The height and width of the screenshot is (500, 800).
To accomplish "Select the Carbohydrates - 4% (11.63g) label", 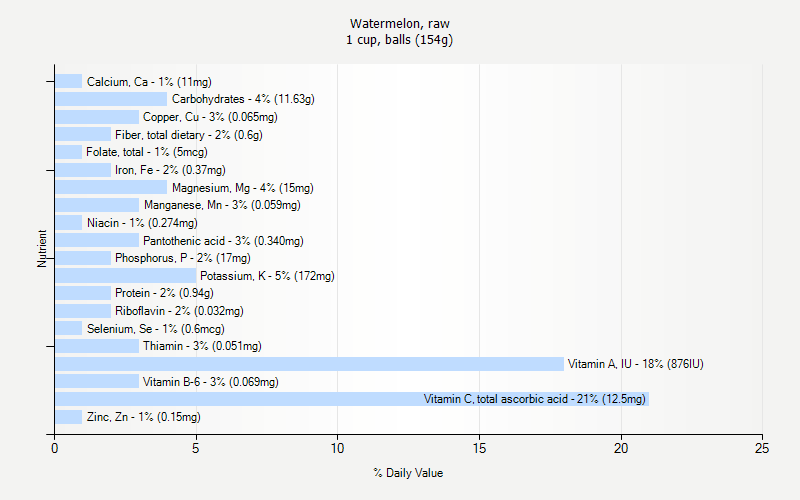I will tap(243, 99).
